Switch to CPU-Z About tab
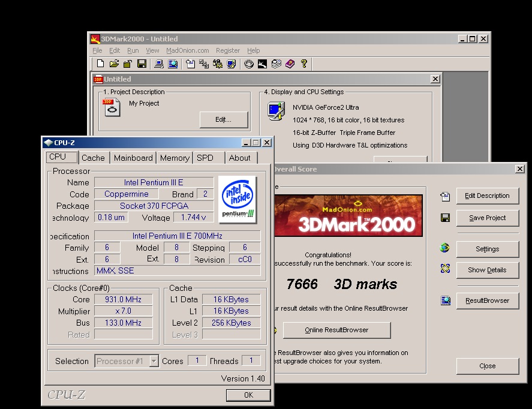The height and width of the screenshot is (409, 532). click(x=241, y=158)
